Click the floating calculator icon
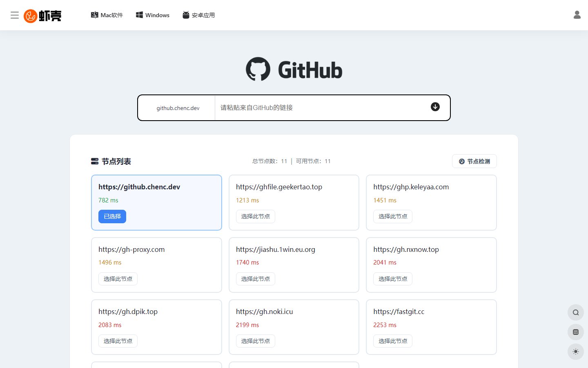 pos(576,332)
